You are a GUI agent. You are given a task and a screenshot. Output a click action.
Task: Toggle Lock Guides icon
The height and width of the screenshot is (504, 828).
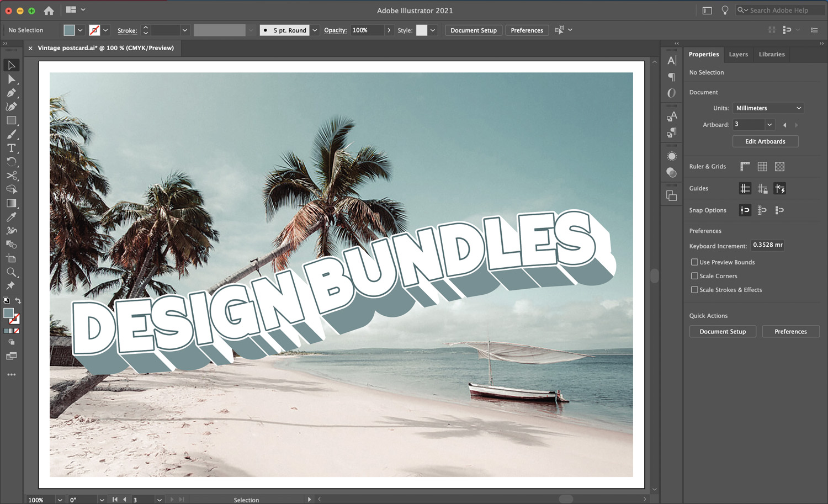pyautogui.click(x=762, y=188)
